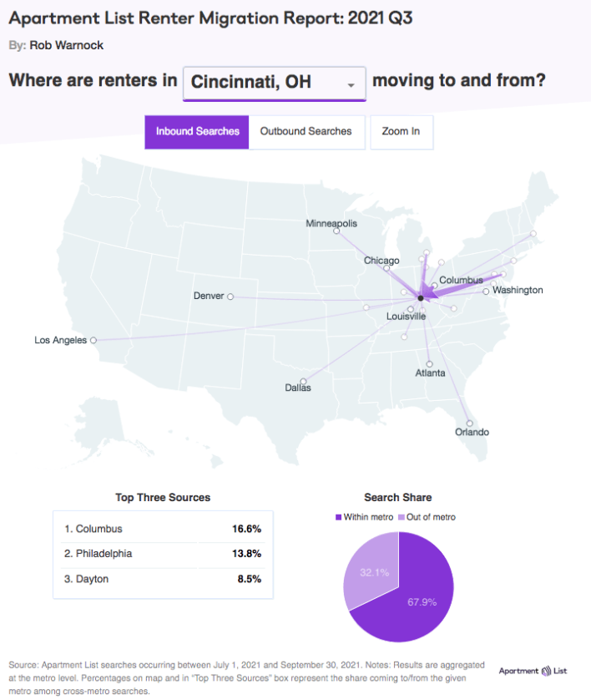Click the Los Angeles map marker circle
Viewport: 591px width, 700px height.
(x=93, y=340)
